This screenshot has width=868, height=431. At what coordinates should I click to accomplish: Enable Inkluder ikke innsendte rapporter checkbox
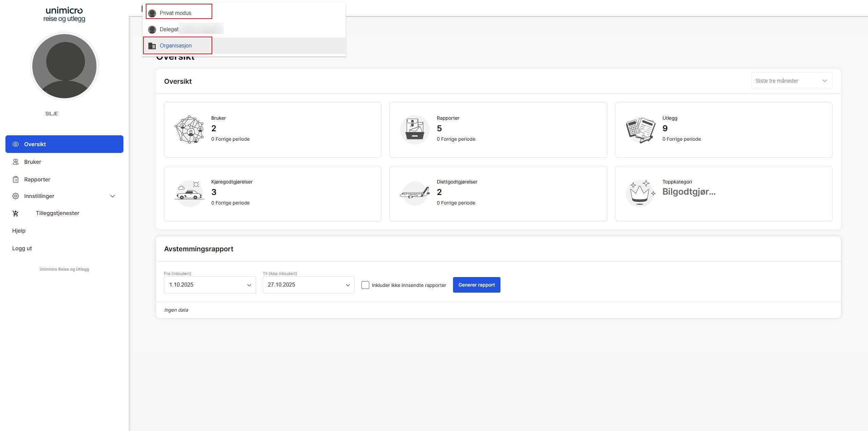point(365,285)
